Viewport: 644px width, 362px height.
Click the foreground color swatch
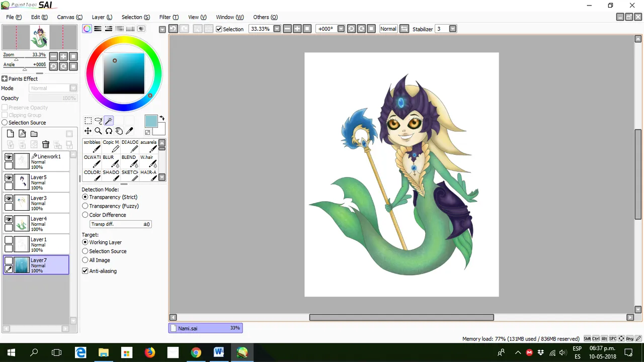(x=151, y=121)
